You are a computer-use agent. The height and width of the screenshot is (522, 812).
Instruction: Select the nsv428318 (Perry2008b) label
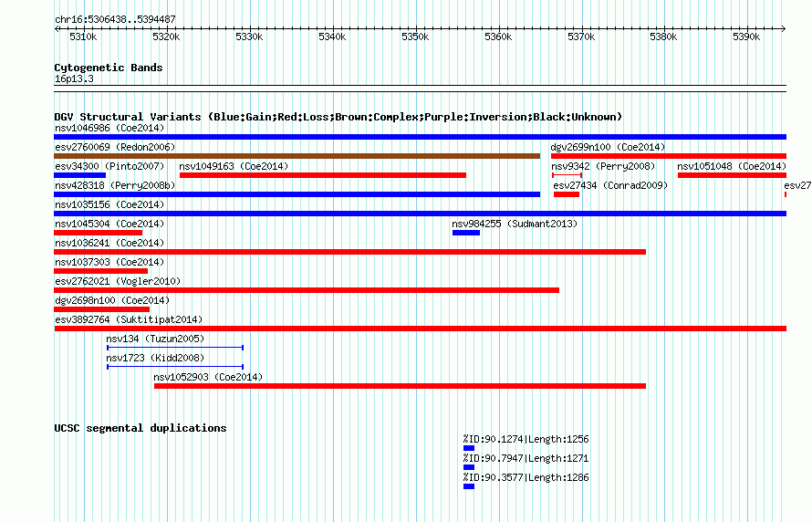point(115,185)
